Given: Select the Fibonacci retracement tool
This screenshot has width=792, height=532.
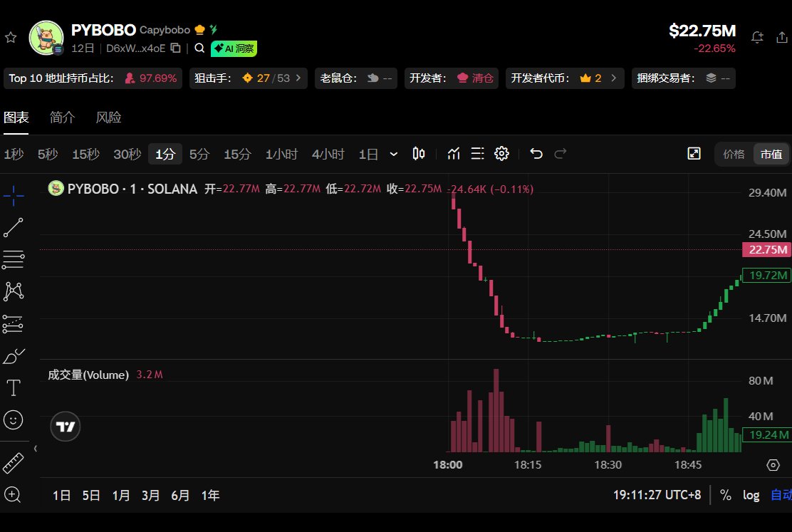Looking at the screenshot, I should 13,260.
